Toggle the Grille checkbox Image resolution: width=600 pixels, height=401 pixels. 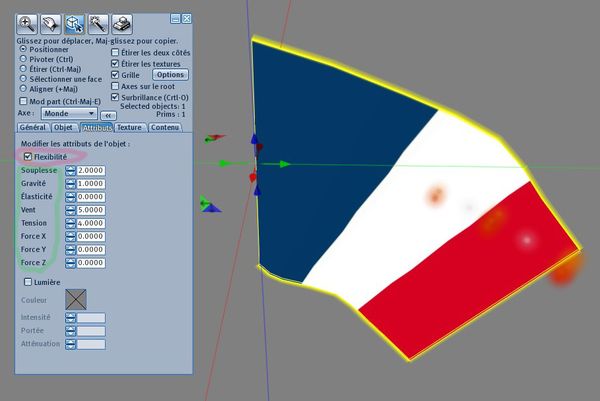(115, 75)
